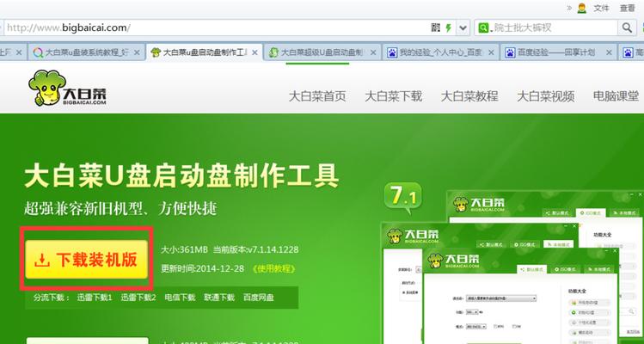The image size is (644, 344).
Task: Open the 大白菜教程 navigation link
Action: click(x=469, y=96)
